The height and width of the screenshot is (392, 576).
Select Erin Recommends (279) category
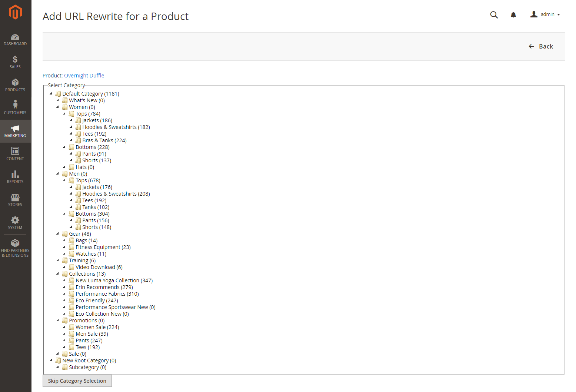coord(104,287)
